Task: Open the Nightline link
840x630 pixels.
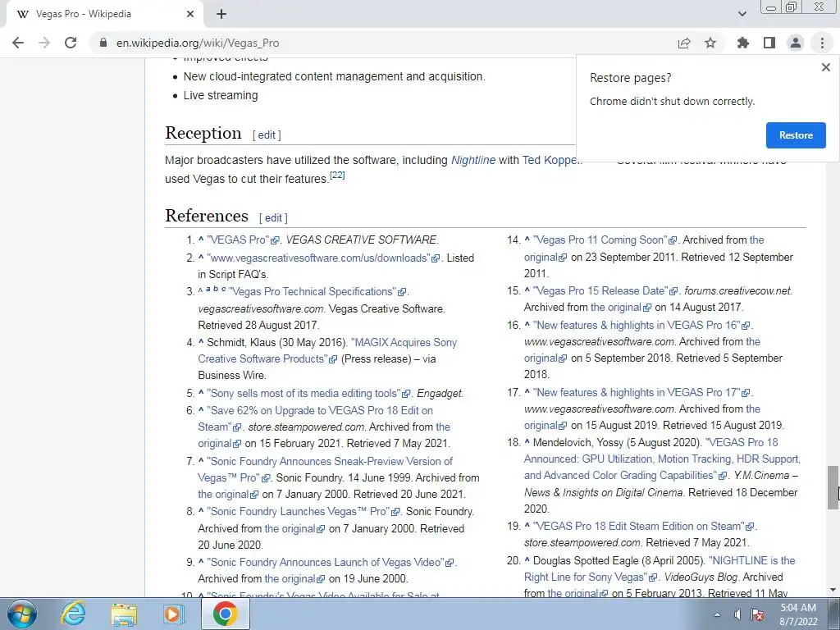Action: click(x=473, y=160)
